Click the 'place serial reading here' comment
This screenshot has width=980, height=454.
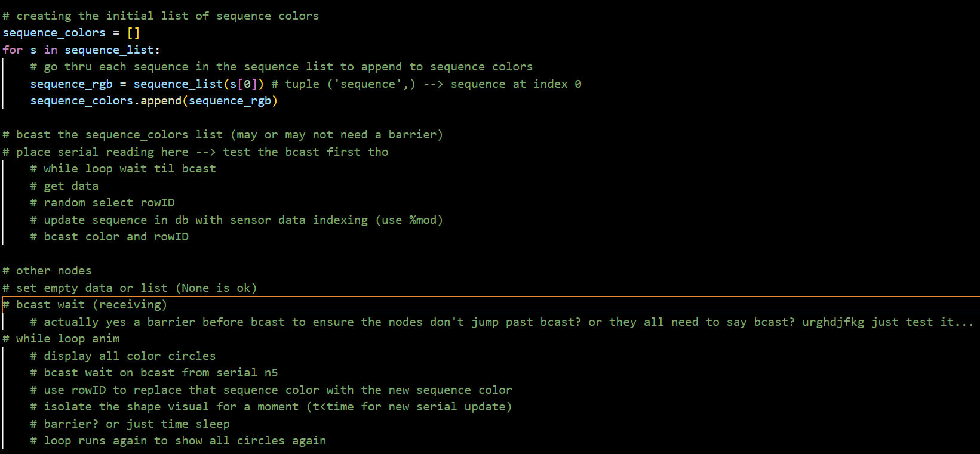point(196,152)
